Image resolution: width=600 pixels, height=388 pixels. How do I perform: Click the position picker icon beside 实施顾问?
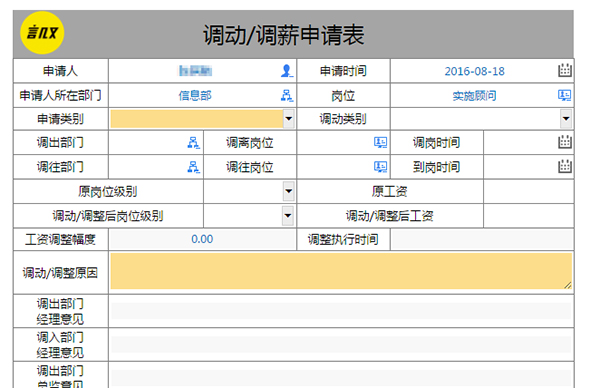[x=565, y=95]
